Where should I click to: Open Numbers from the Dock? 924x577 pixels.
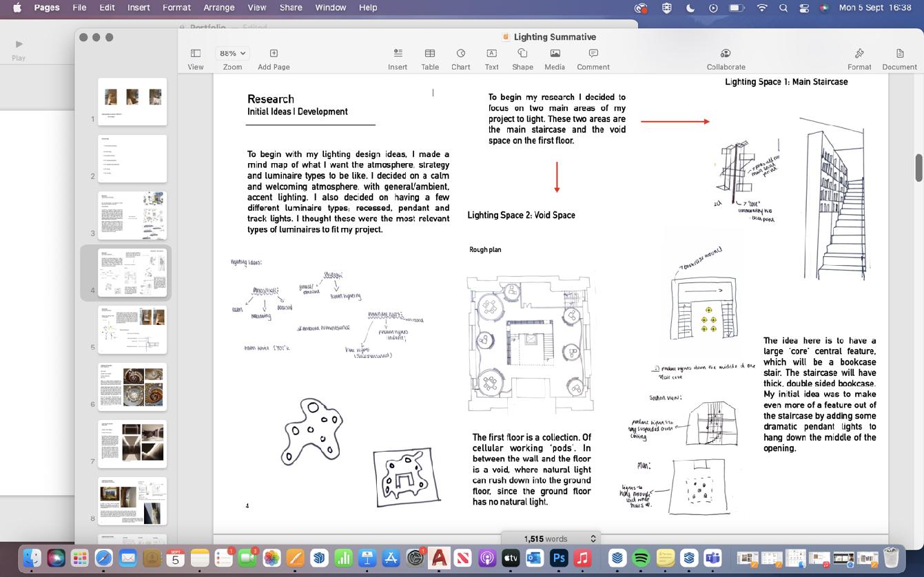(x=343, y=558)
